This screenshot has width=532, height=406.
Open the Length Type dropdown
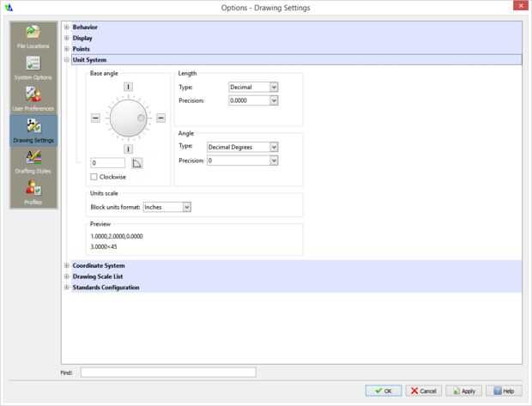(x=253, y=88)
